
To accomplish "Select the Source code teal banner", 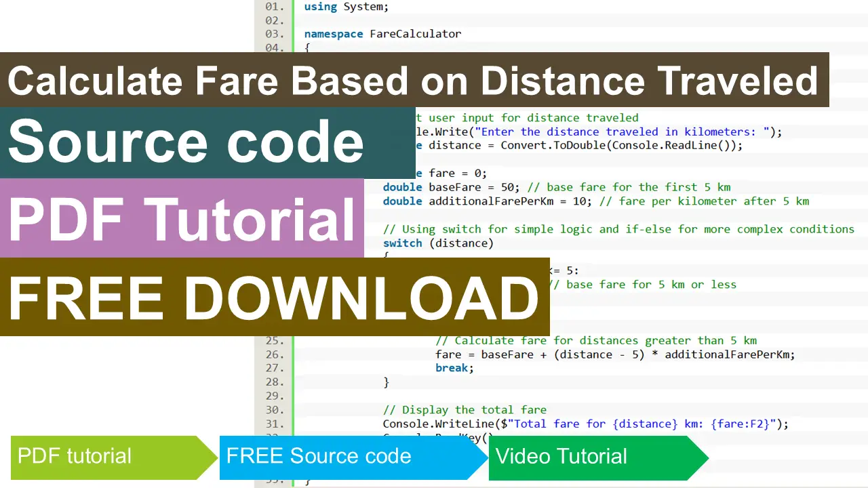I will coord(186,142).
